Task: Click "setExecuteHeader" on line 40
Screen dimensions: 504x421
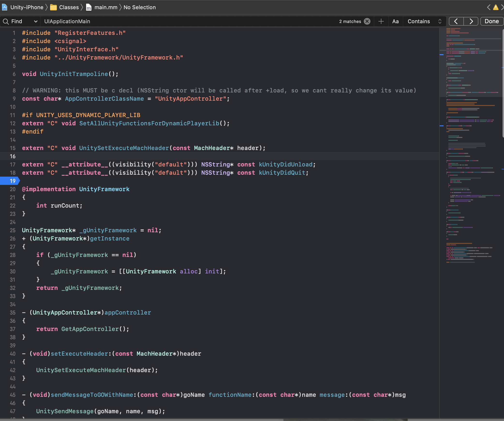Action: tap(79, 354)
